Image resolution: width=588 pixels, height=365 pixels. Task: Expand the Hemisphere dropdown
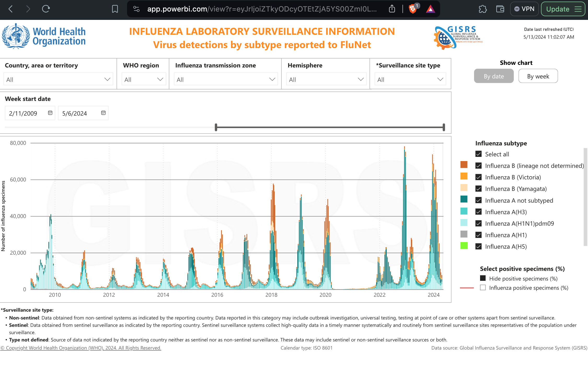click(326, 79)
